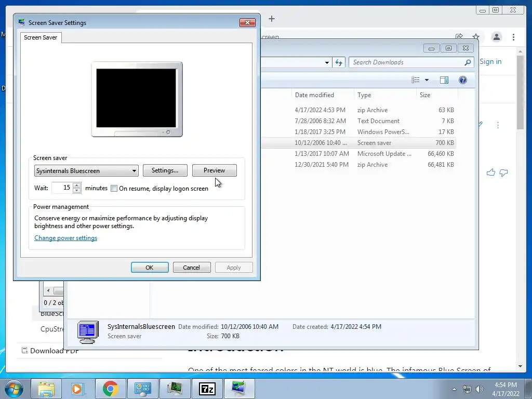Click left arrow of horizontal scrollbar
Screen dimensions: 532x399
[x=48, y=290]
